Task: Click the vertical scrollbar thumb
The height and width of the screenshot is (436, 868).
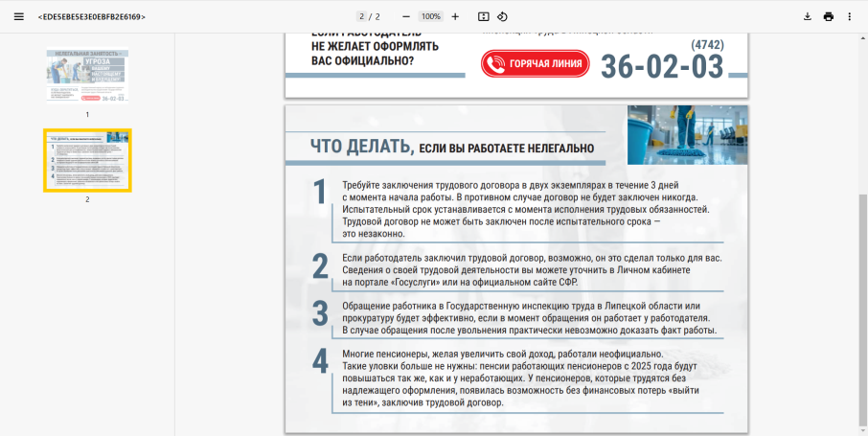Action: coord(863,310)
